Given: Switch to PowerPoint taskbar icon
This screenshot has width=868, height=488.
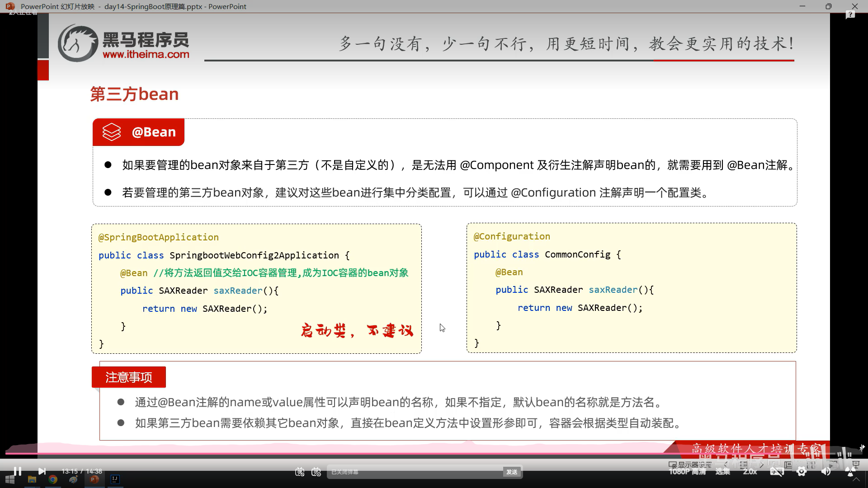Looking at the screenshot, I should 94,479.
